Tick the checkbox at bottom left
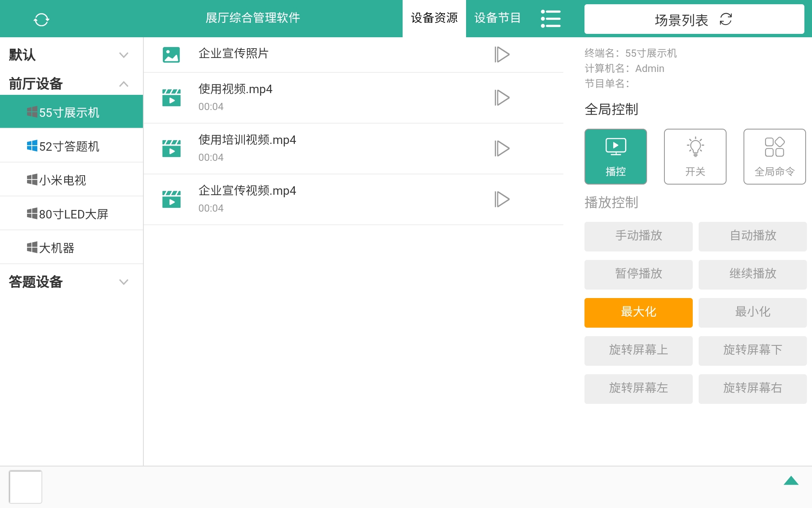The width and height of the screenshot is (812, 508). tap(26, 486)
